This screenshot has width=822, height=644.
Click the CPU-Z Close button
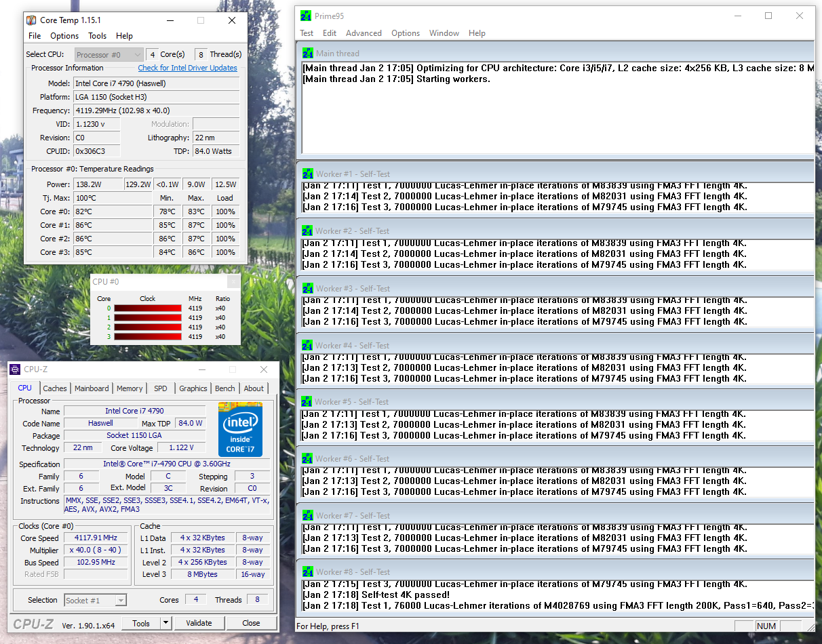pyautogui.click(x=251, y=623)
